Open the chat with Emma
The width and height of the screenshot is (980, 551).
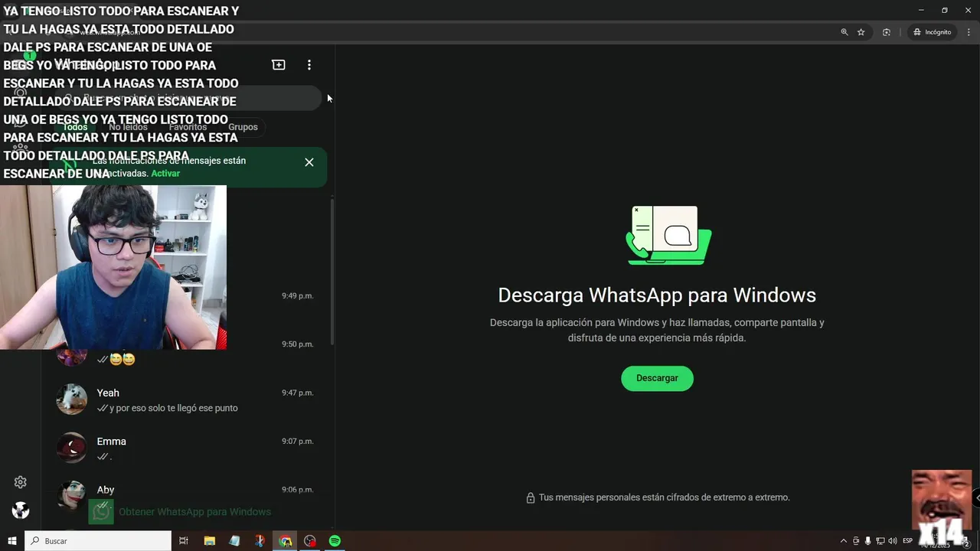188,448
